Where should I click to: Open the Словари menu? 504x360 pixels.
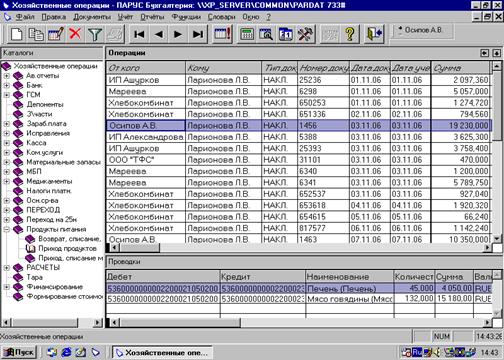221,17
